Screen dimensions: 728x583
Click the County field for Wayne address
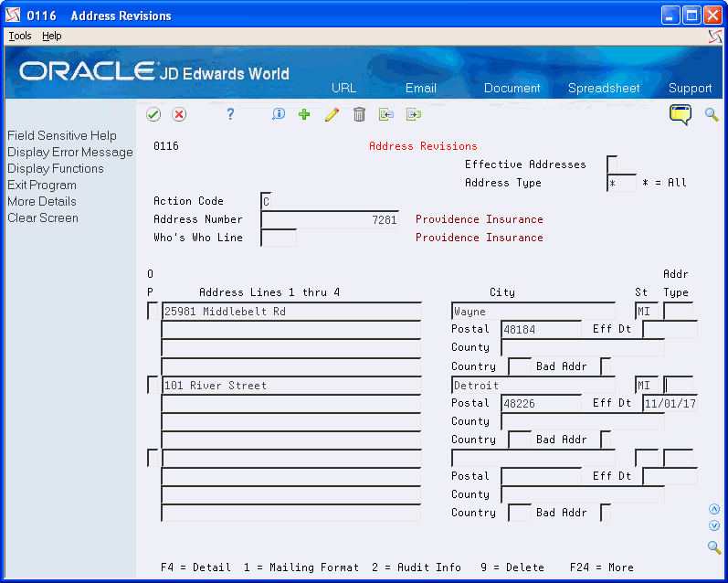[583, 347]
